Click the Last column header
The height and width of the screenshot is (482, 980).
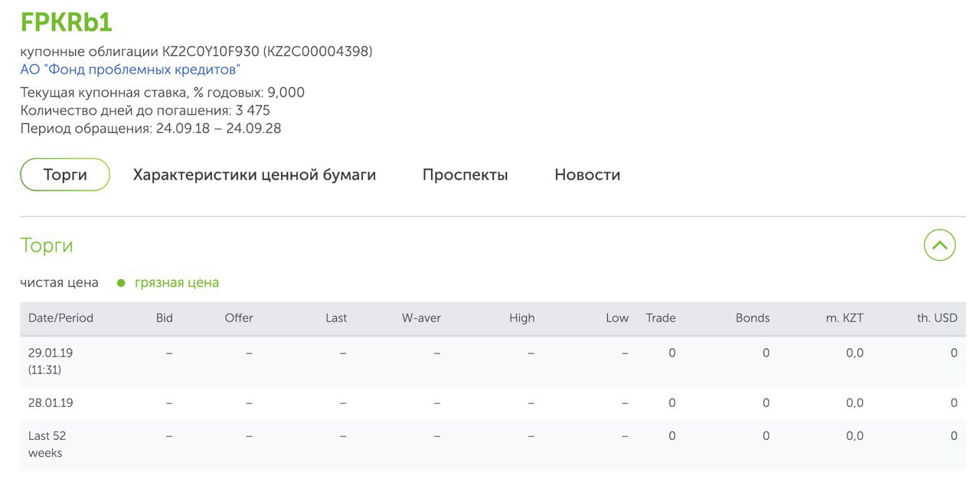[336, 318]
